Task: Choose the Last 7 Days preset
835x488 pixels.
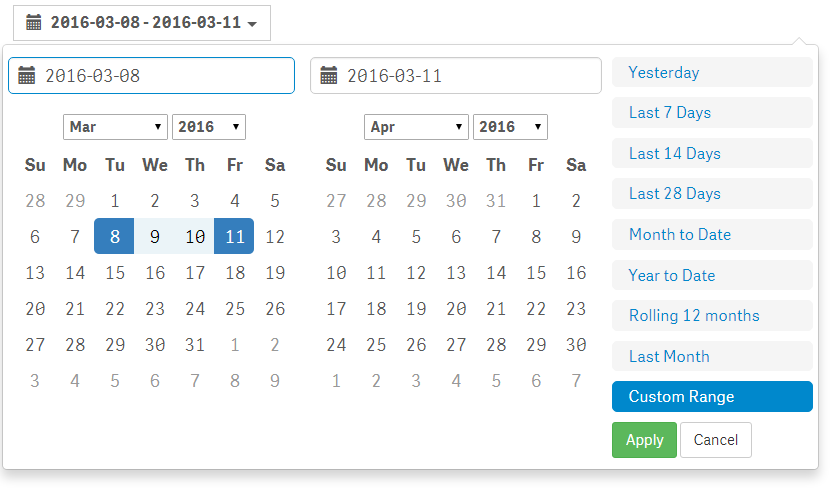Action: click(x=712, y=112)
